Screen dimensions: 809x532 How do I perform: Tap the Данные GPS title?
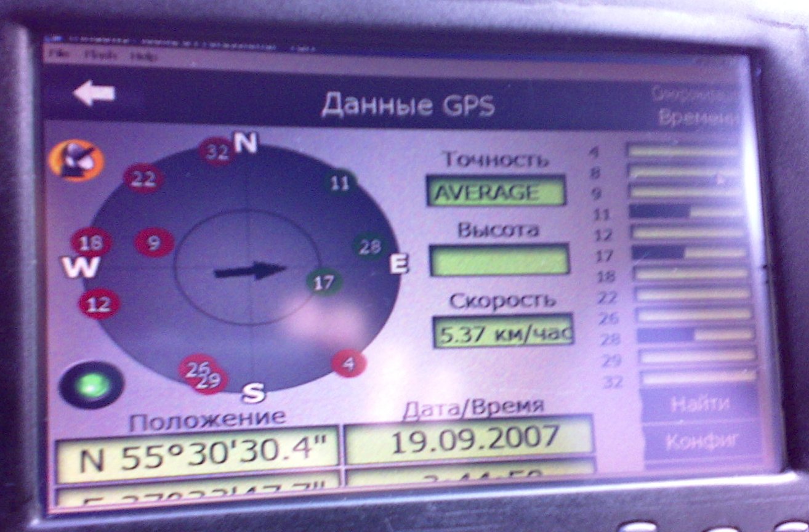(x=408, y=105)
